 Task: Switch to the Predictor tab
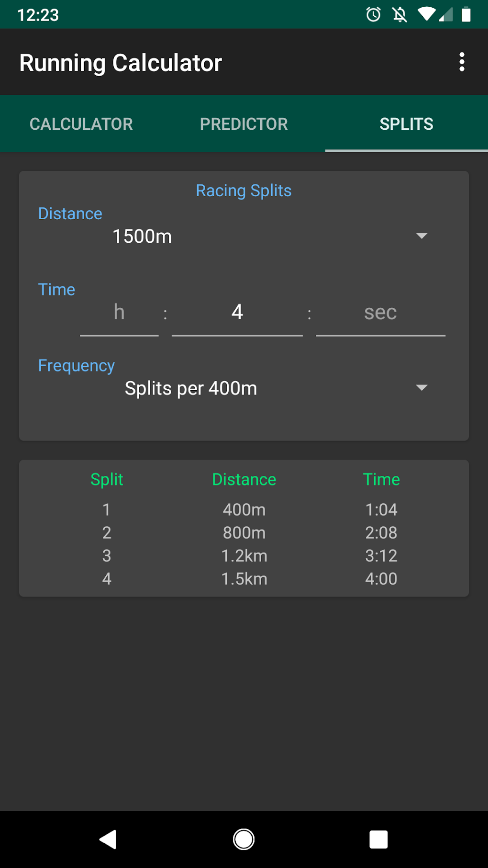point(244,124)
